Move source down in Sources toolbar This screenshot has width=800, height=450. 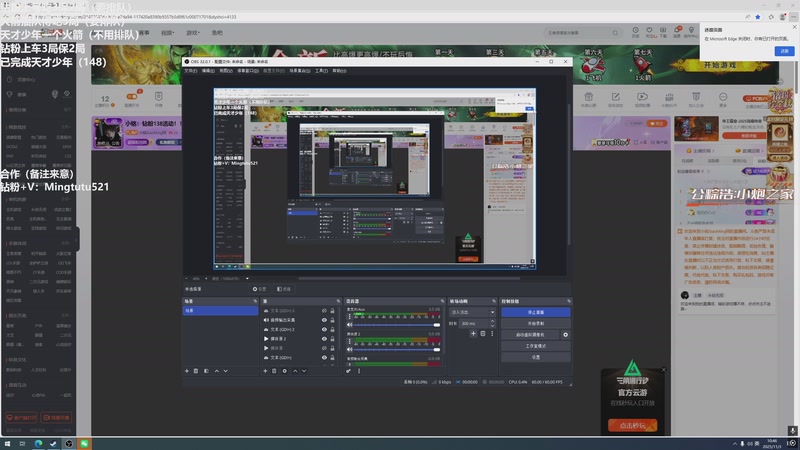[304, 371]
